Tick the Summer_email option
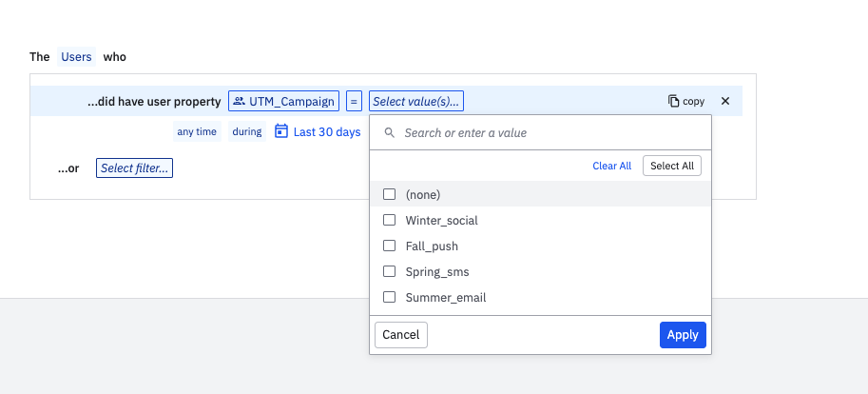The image size is (868, 394). pos(389,297)
